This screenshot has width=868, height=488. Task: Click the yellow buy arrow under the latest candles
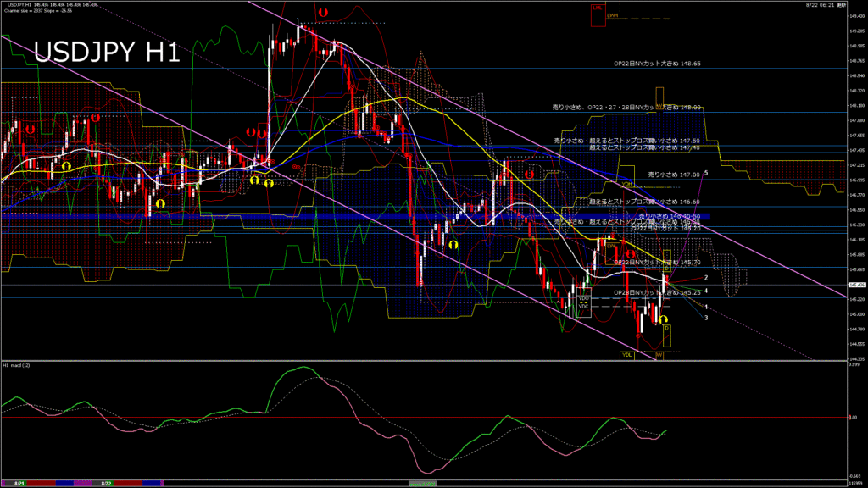tap(663, 319)
